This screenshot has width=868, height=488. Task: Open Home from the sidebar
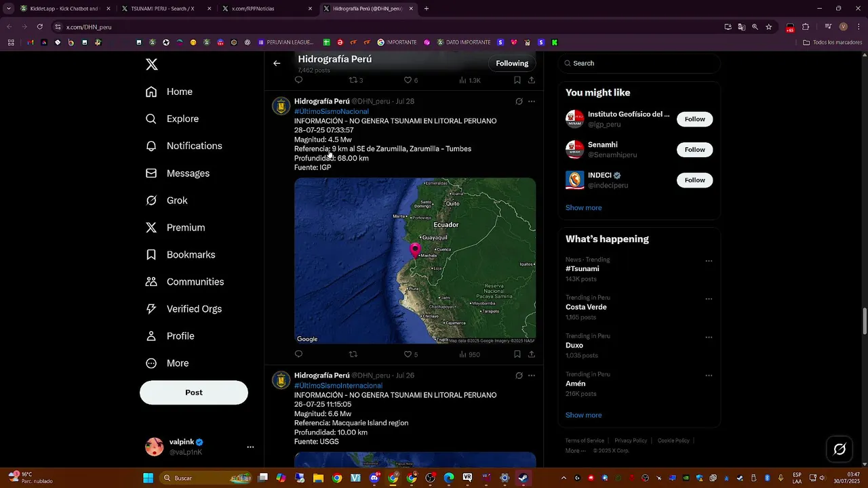[170, 91]
